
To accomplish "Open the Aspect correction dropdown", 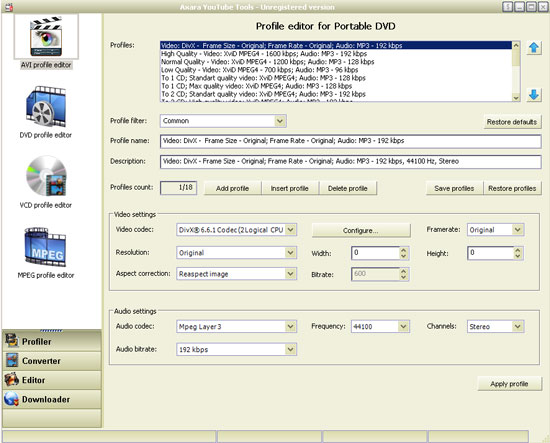I will click(290, 274).
